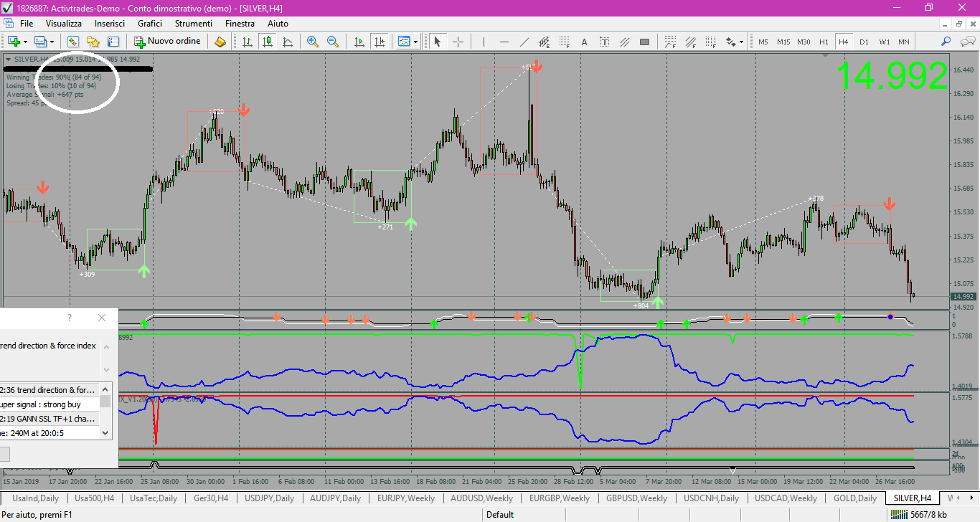
Task: Switch chart to bar chart
Action: pos(248,42)
